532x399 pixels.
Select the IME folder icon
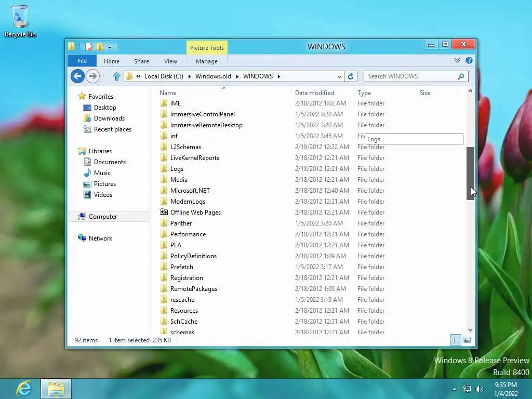pos(164,103)
